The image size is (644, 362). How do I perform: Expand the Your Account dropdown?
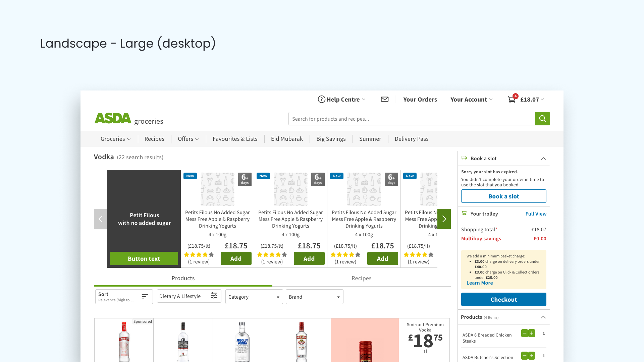click(x=491, y=100)
